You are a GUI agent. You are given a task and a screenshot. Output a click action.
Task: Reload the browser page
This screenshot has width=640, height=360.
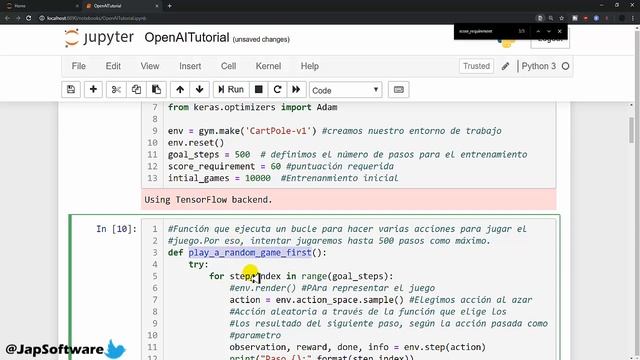[x=29, y=18]
